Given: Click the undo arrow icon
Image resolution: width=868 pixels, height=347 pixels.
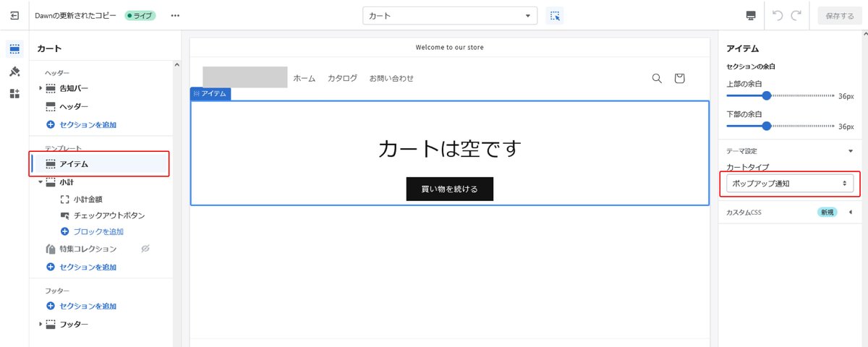Looking at the screenshot, I should [x=778, y=15].
